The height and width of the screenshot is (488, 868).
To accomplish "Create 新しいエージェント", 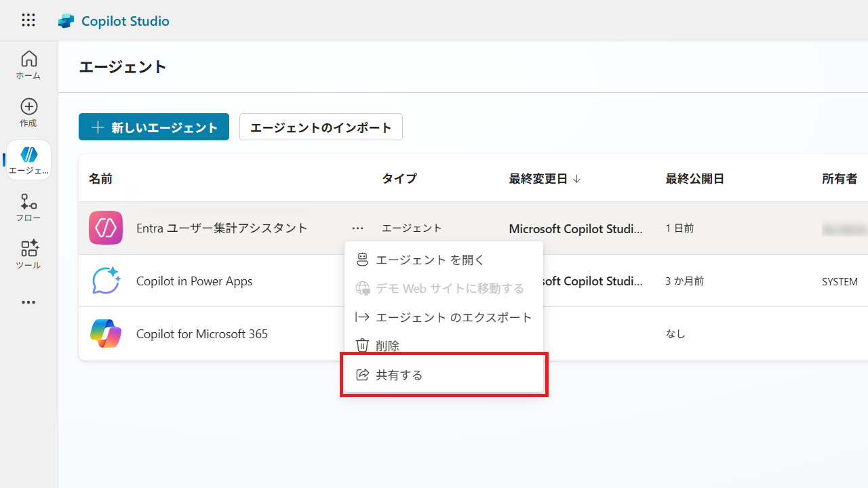I will click(x=154, y=127).
